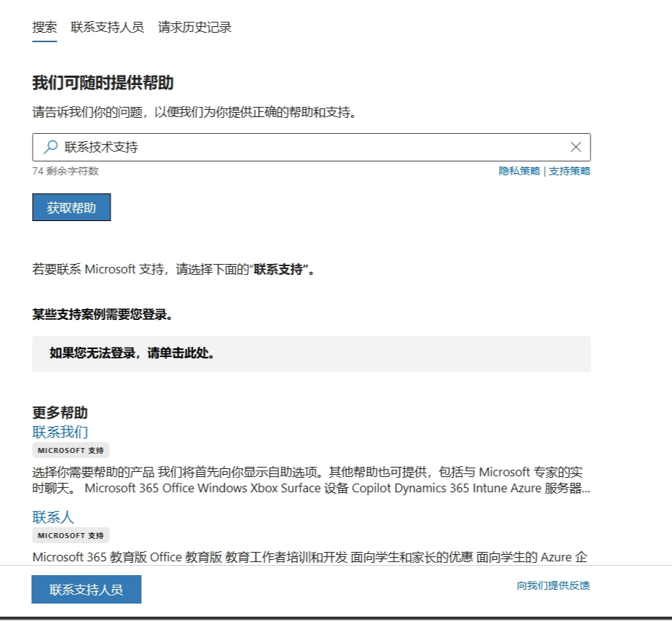Open the 向我们提供反馈 link
The image size is (672, 621).
pos(553,585)
